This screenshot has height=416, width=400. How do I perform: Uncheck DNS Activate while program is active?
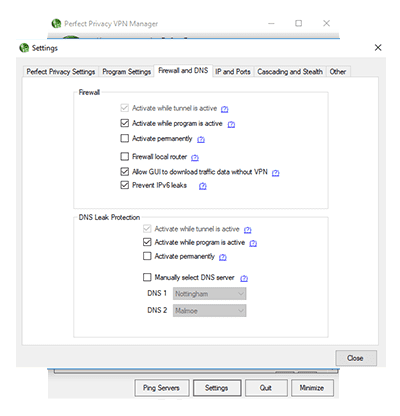(x=147, y=242)
